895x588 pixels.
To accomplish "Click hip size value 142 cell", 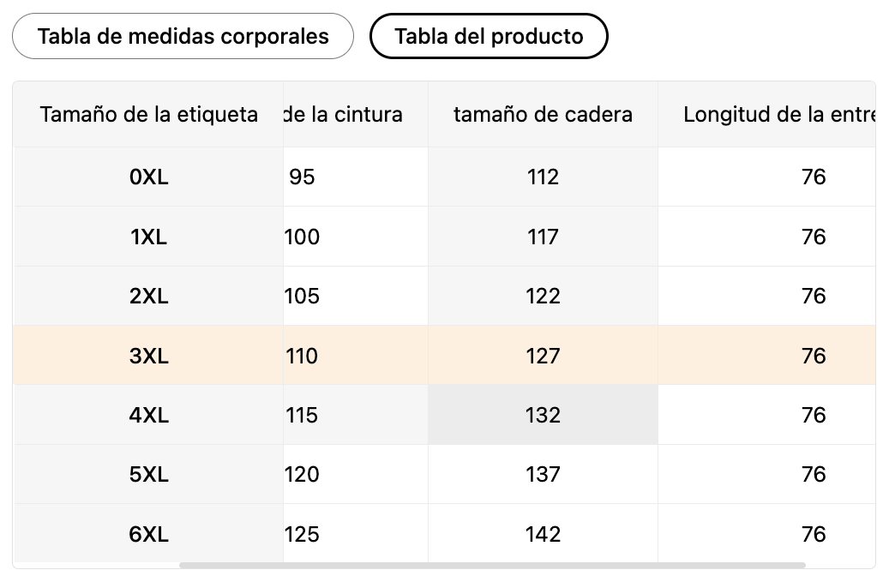I will (x=543, y=535).
